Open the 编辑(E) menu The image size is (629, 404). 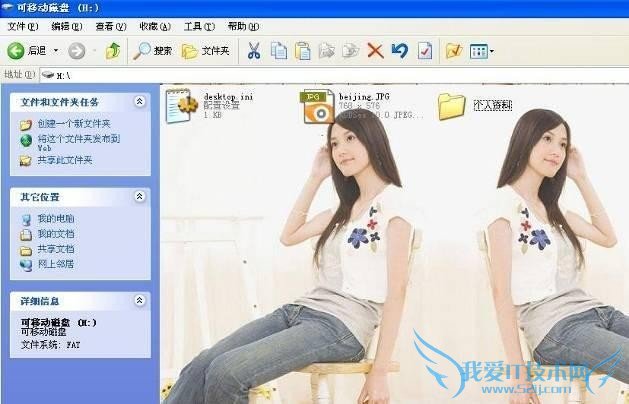click(x=67, y=26)
